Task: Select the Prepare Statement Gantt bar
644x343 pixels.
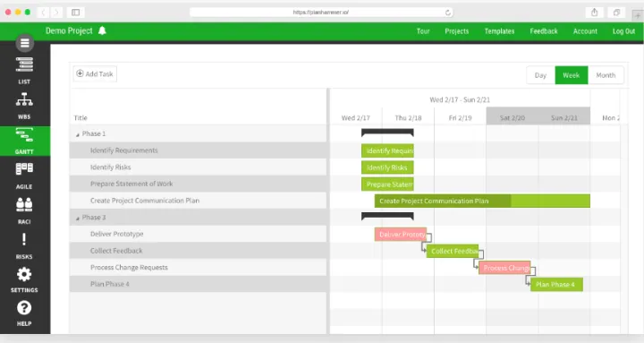Action: click(387, 184)
